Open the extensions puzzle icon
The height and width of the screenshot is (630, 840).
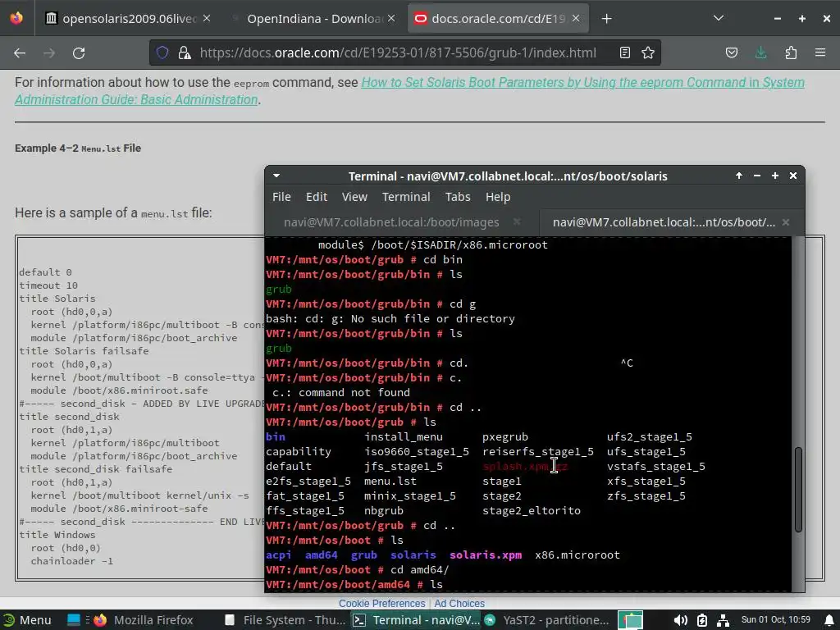[791, 52]
